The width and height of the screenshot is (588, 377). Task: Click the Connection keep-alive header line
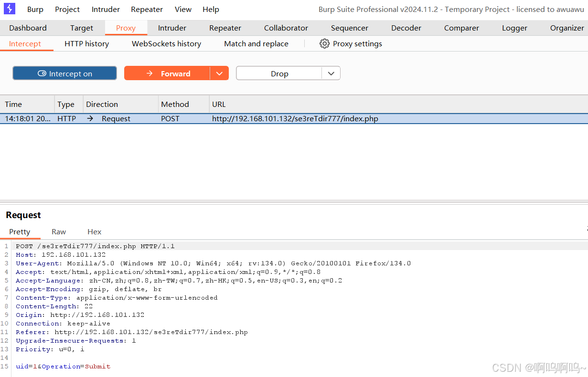coord(63,324)
